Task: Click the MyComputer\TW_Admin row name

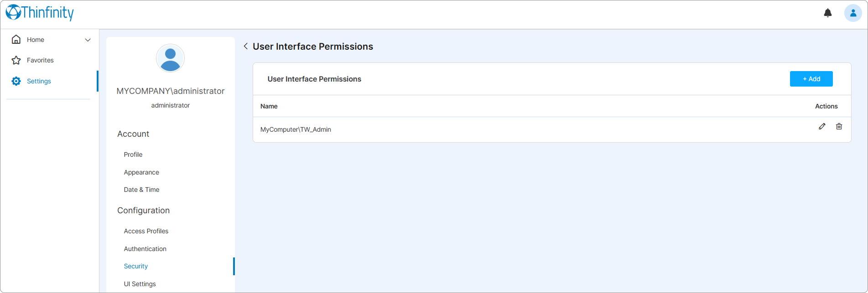Action: 296,129
